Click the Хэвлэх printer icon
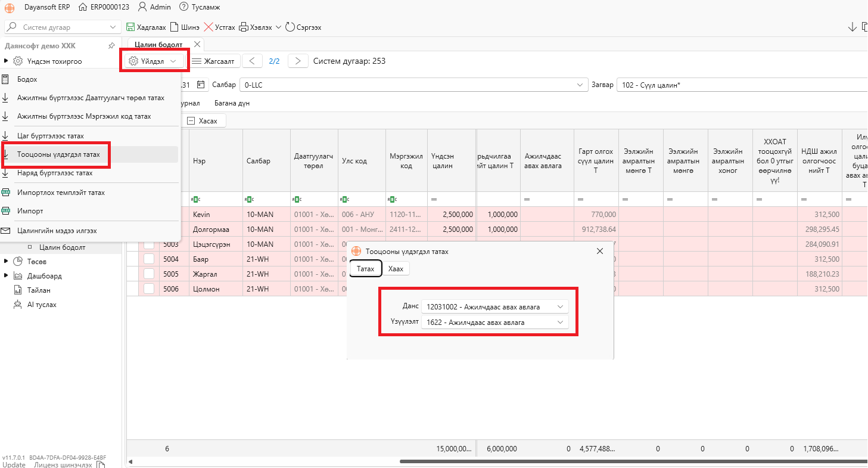The height and width of the screenshot is (468, 868). (x=243, y=27)
